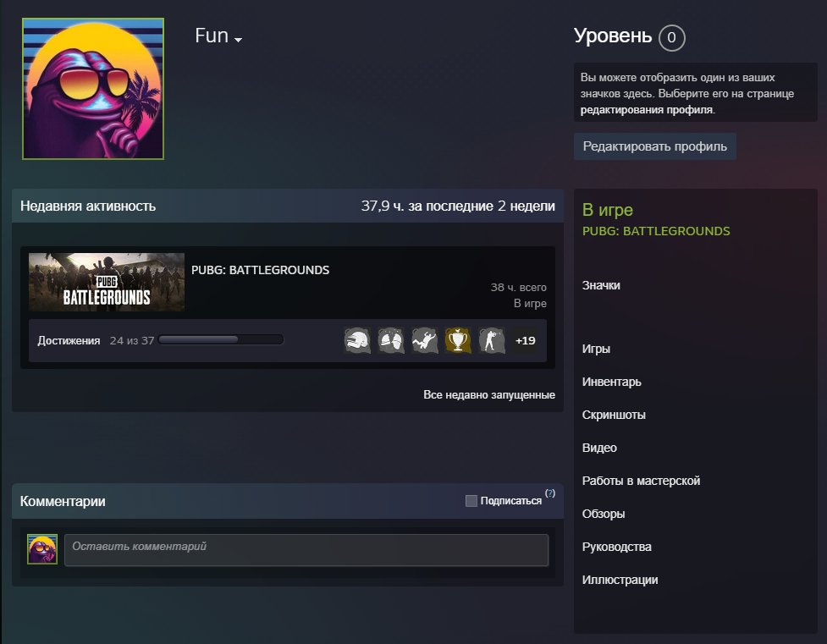The height and width of the screenshot is (644, 827).
Task: Open PUBG: BATTLEGROUNDS title in recent activity
Action: (x=260, y=270)
